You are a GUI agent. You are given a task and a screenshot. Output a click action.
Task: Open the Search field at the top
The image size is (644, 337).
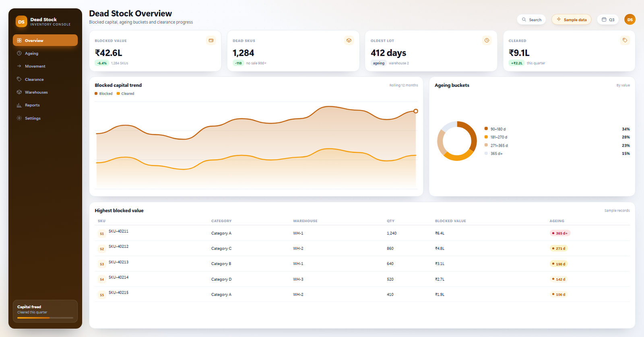(x=531, y=19)
